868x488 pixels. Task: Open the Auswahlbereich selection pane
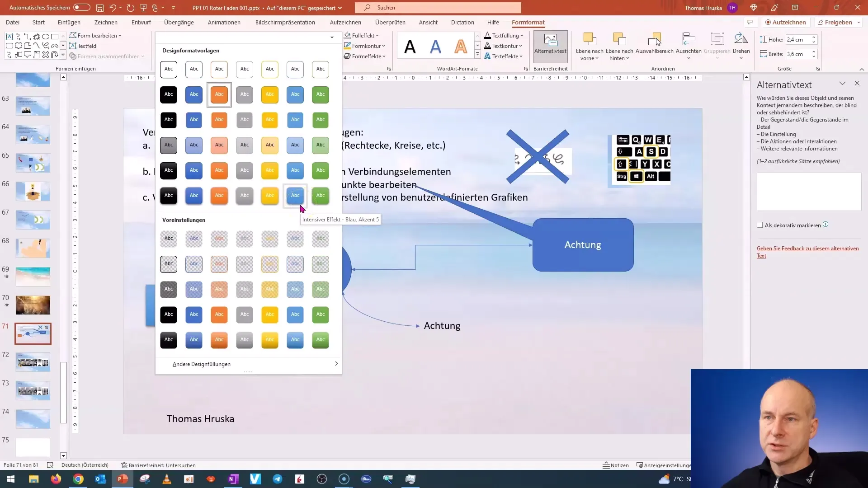coord(654,44)
